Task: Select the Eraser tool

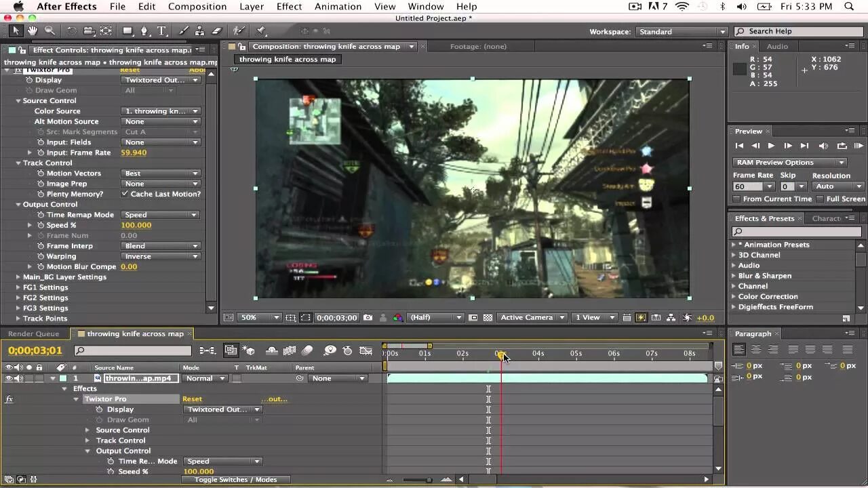Action: click(217, 31)
